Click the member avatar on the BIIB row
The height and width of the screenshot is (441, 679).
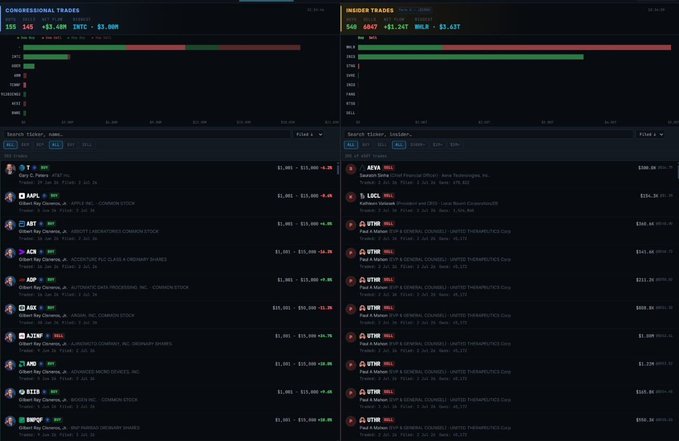[x=10, y=393]
